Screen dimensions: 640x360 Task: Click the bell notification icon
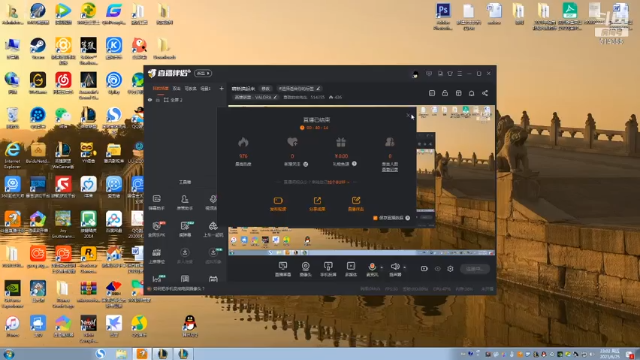click(471, 93)
